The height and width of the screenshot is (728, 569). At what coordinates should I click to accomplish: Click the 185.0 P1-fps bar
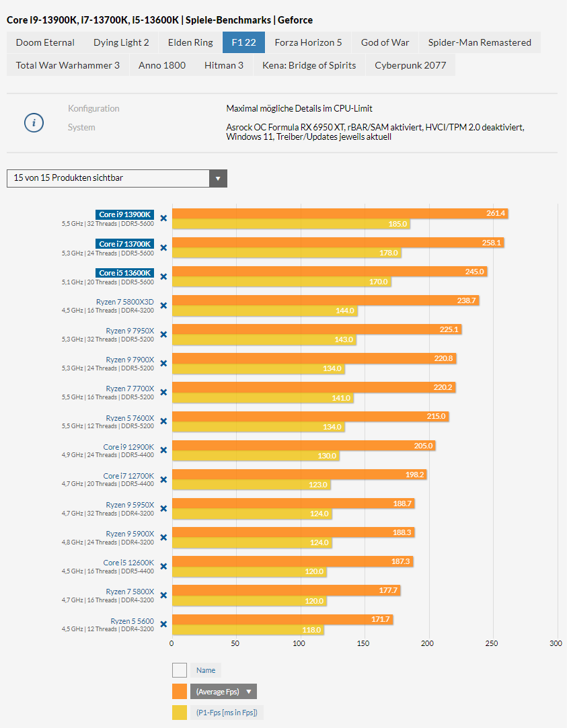click(x=291, y=224)
